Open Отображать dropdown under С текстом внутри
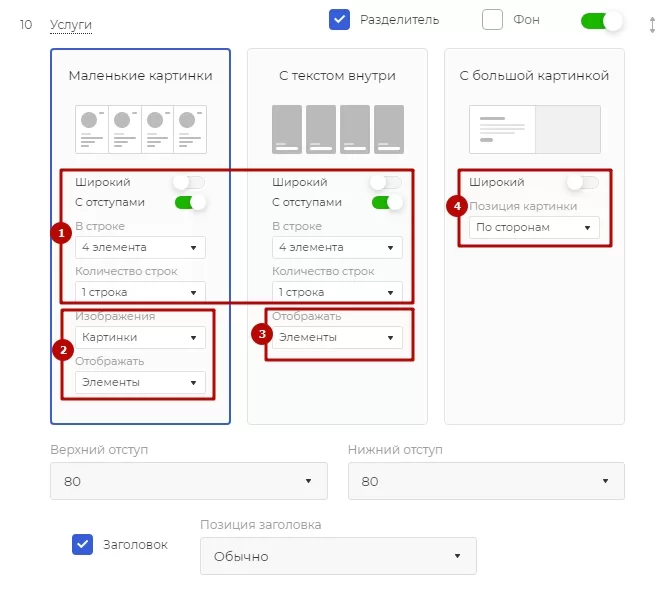Image resolution: width=670 pixels, height=594 pixels. 338,338
